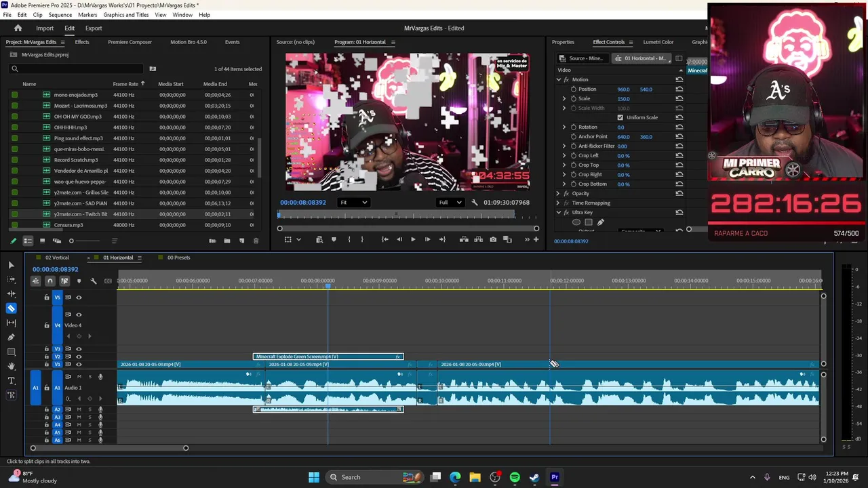Screen dimensions: 868x488
Task: Click Export Frame camera icon
Action: coord(493,239)
